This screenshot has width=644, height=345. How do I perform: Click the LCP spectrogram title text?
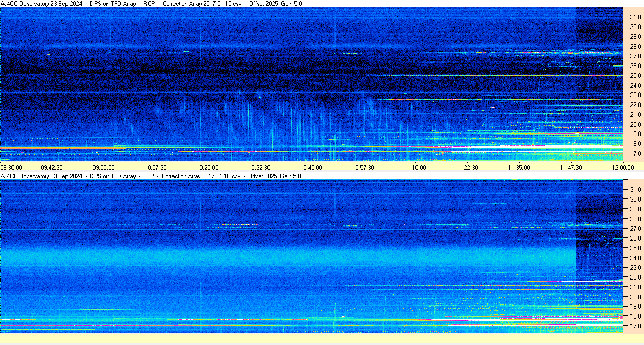click(151, 176)
